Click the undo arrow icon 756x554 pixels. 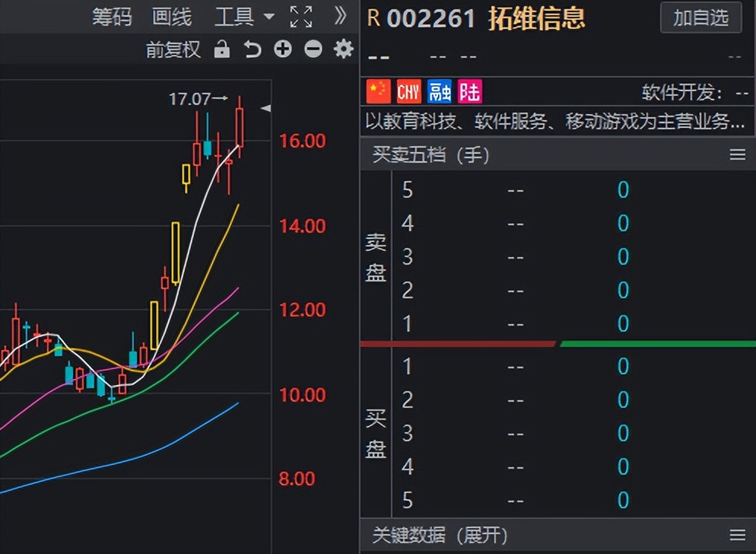point(253,49)
